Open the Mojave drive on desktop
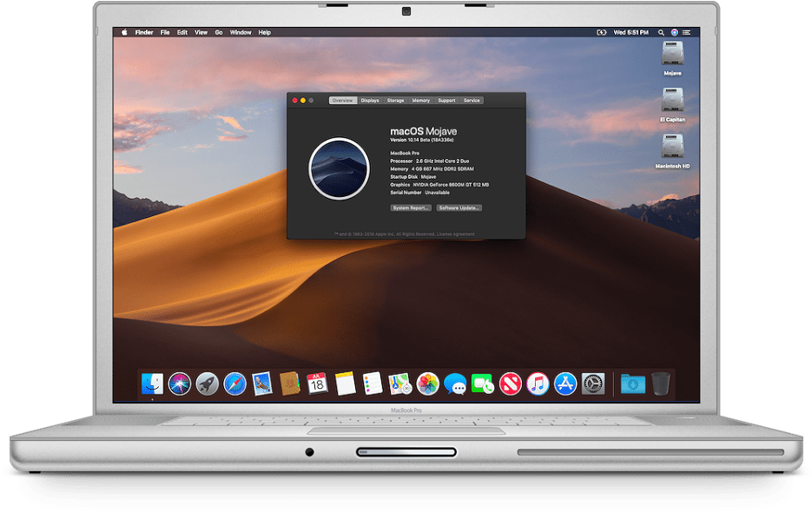 point(672,55)
